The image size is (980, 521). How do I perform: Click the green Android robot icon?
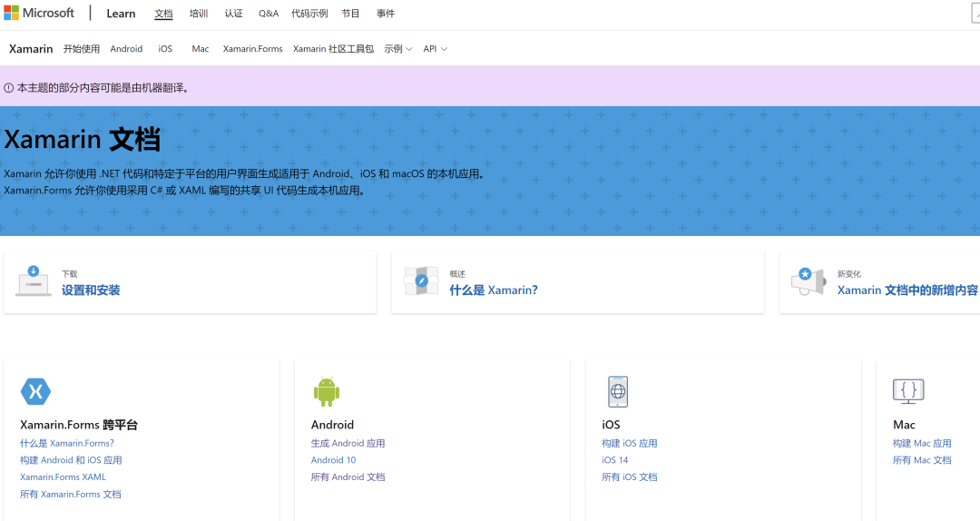click(x=327, y=392)
